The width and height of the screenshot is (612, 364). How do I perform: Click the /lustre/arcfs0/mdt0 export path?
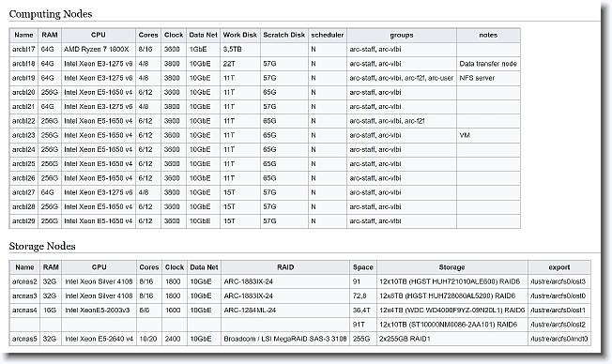(559, 339)
